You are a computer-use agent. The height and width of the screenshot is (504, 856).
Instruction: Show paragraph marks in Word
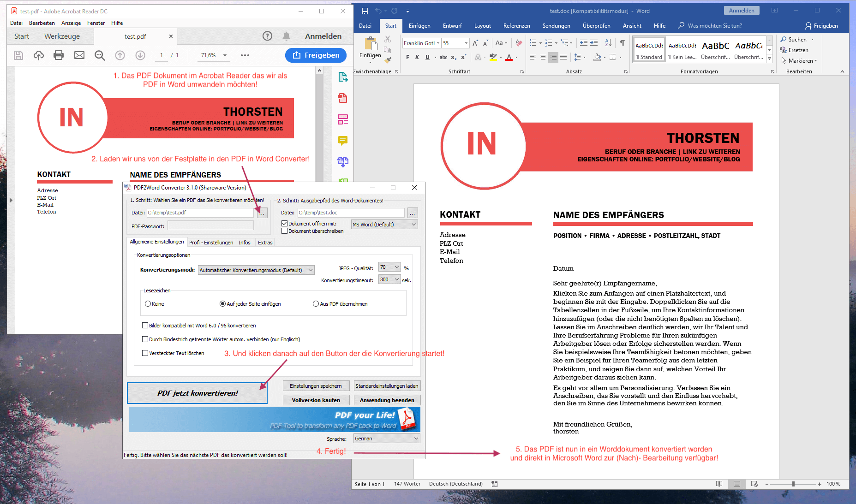(x=623, y=43)
